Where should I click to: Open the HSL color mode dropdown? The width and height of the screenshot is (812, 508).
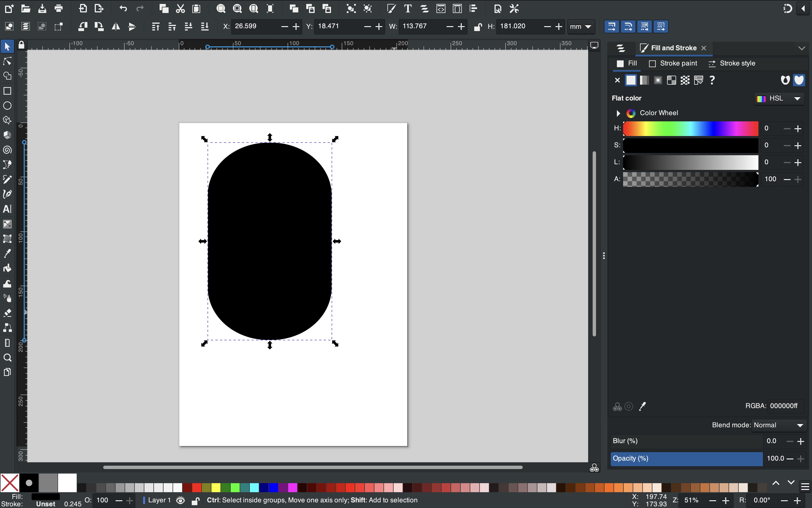point(779,98)
